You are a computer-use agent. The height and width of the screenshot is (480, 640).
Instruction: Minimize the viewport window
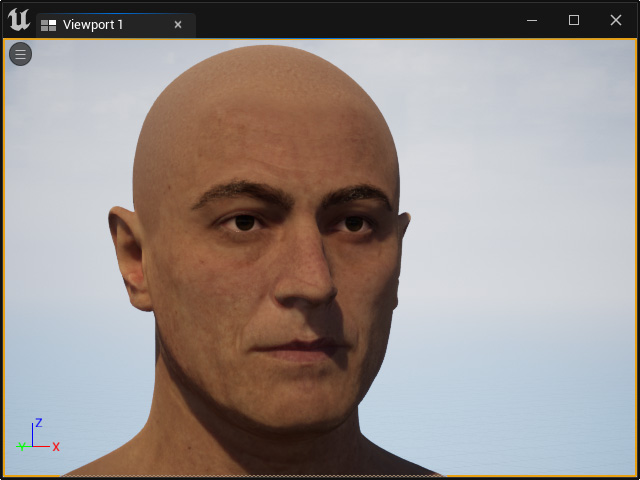click(532, 20)
